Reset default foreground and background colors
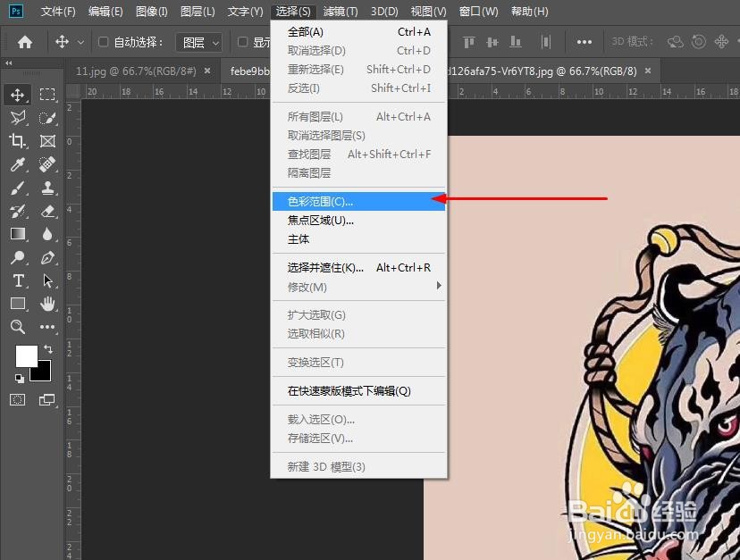The image size is (740, 560). tap(19, 379)
